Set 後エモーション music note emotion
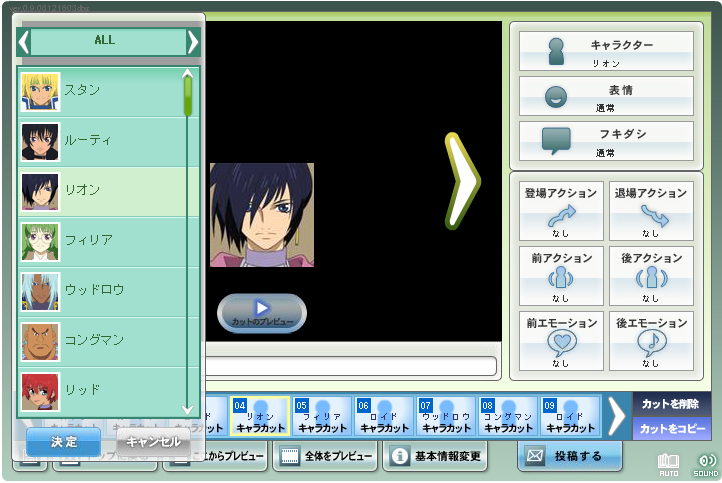Viewport: 722px width, 483px height. coord(651,341)
